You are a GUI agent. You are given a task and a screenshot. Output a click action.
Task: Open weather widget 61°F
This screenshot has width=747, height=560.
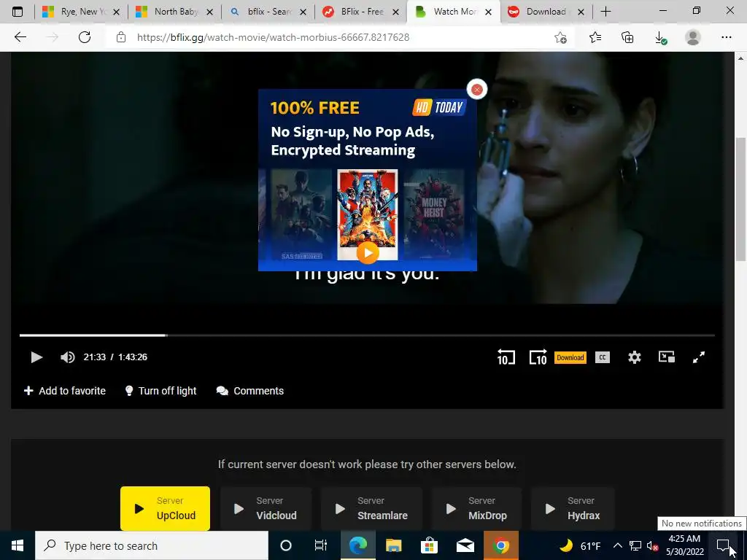point(579,546)
